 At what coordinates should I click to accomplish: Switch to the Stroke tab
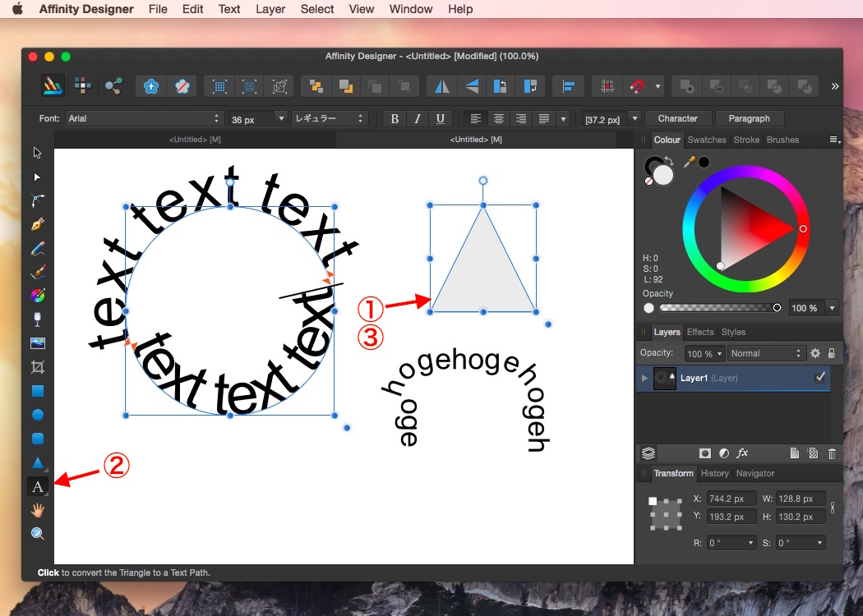tap(746, 140)
